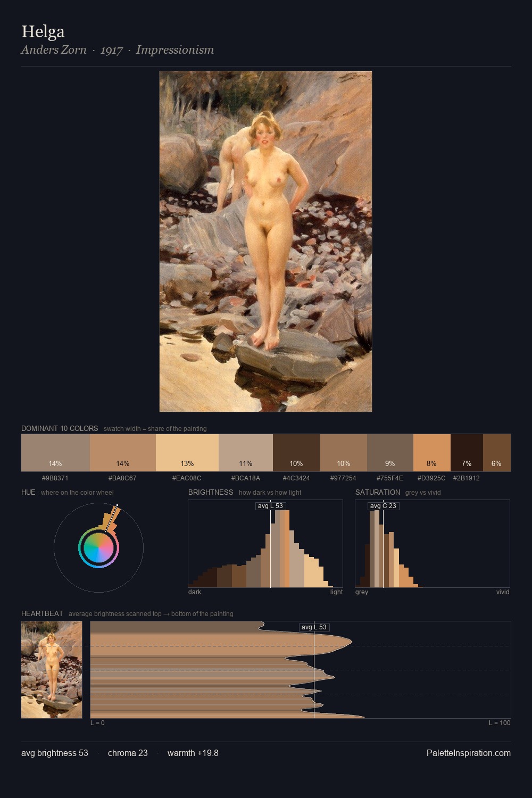The image size is (532, 798).
Task: Select the #BA8C67 tan swatch
Action: pos(123,453)
